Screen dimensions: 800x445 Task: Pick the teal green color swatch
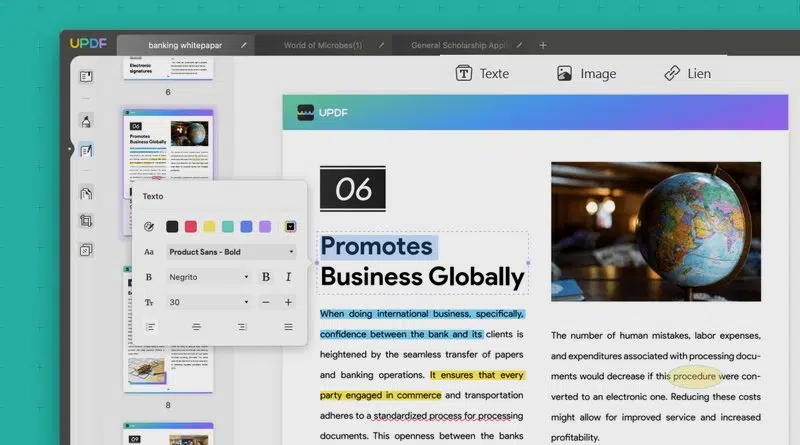[228, 227]
